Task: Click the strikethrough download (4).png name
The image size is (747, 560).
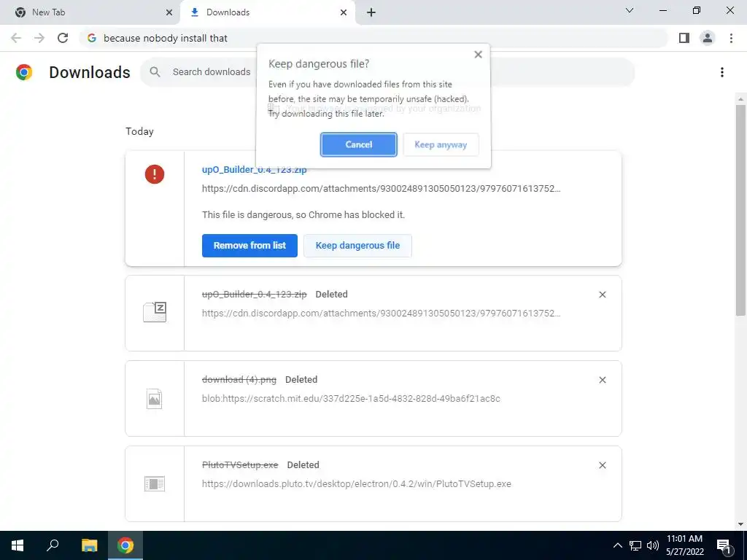Action: pos(239,379)
